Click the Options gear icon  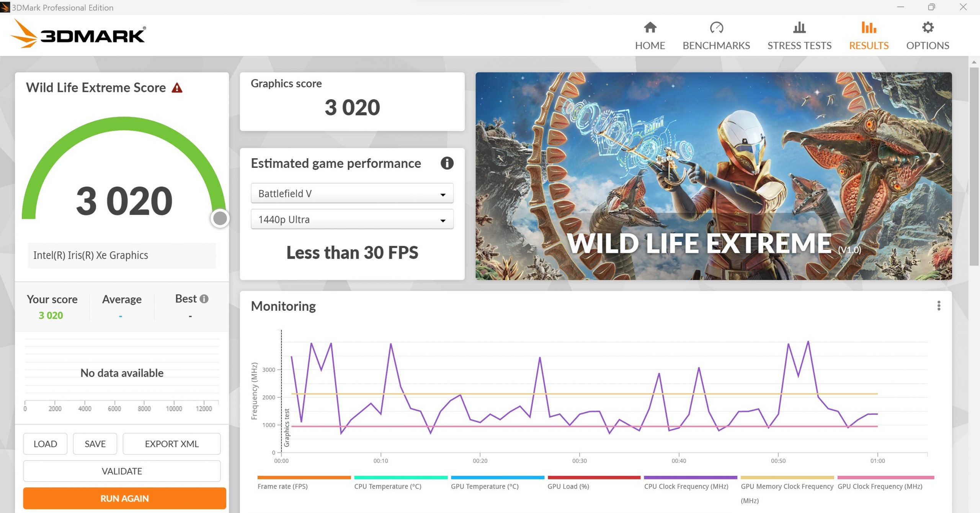click(x=928, y=28)
